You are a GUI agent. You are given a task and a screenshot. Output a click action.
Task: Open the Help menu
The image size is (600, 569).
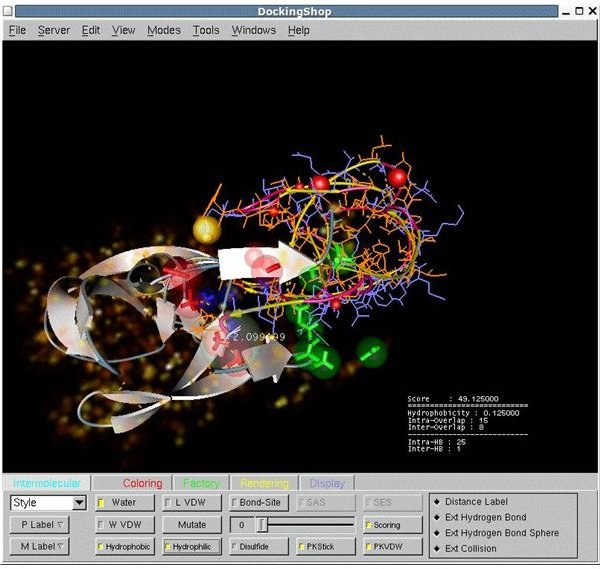point(299,30)
